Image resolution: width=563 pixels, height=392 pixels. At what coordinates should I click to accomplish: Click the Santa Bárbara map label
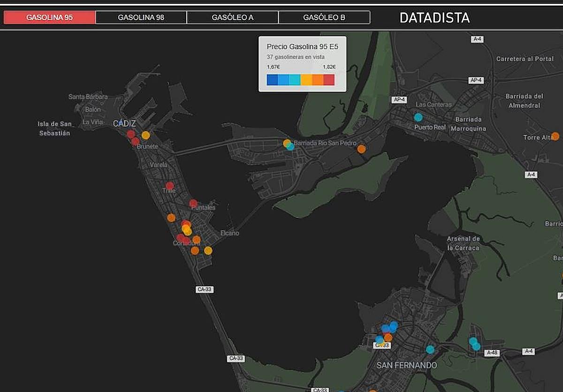88,97
